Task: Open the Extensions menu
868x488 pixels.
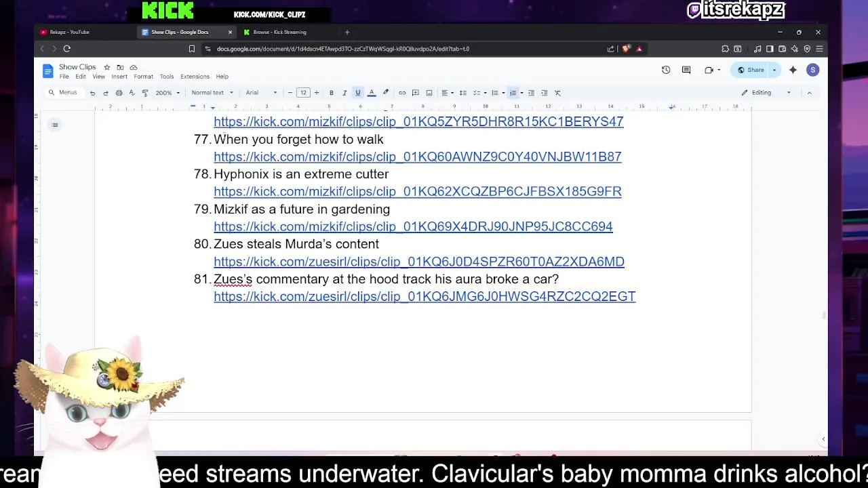Action: point(195,77)
